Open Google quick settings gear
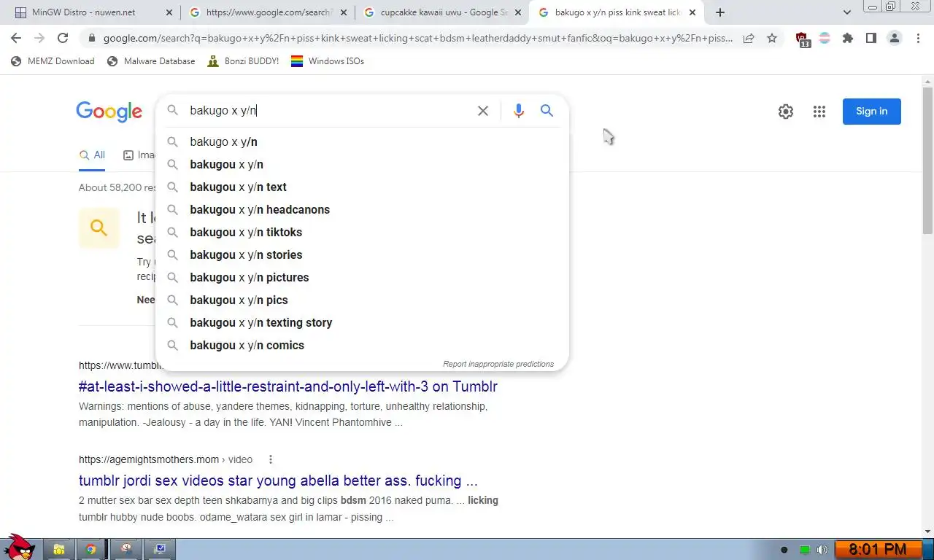The width and height of the screenshot is (934, 560). click(x=786, y=112)
